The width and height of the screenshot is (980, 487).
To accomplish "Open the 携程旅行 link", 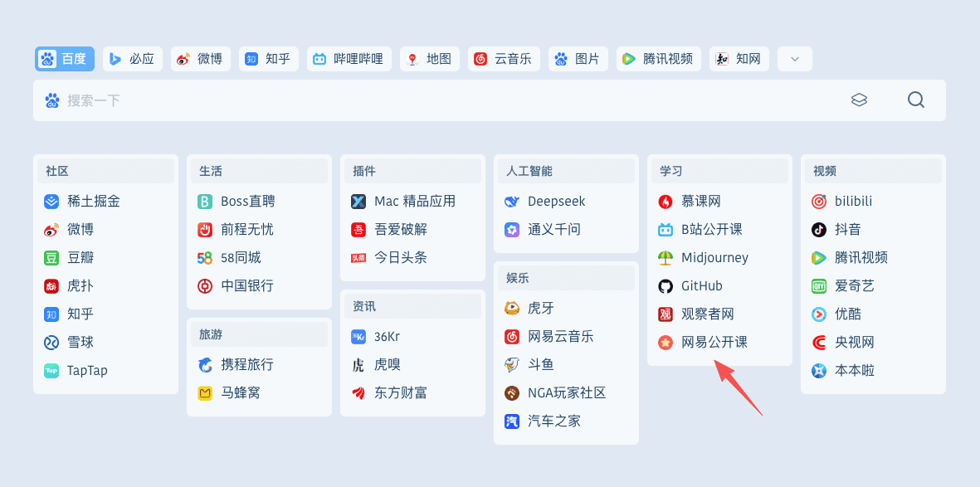I will click(246, 365).
